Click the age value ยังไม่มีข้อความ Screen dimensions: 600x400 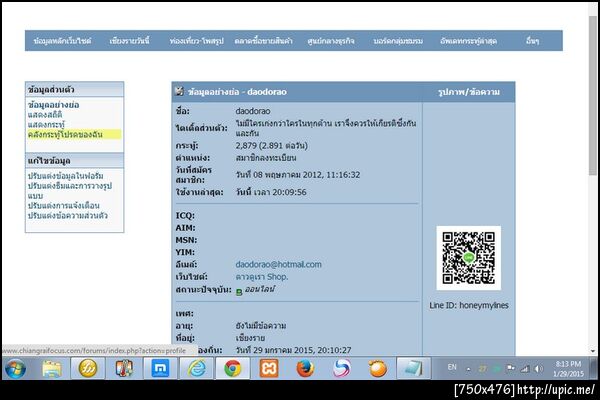[261, 326]
